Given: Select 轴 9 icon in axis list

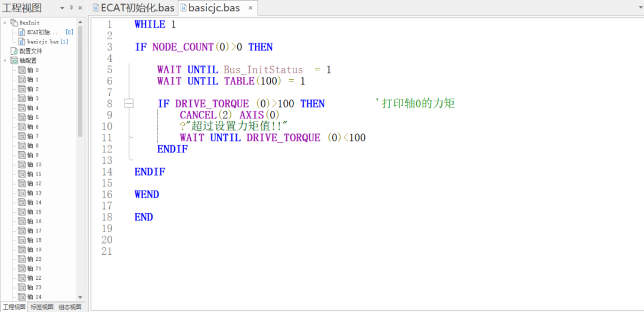Looking at the screenshot, I should (x=22, y=155).
